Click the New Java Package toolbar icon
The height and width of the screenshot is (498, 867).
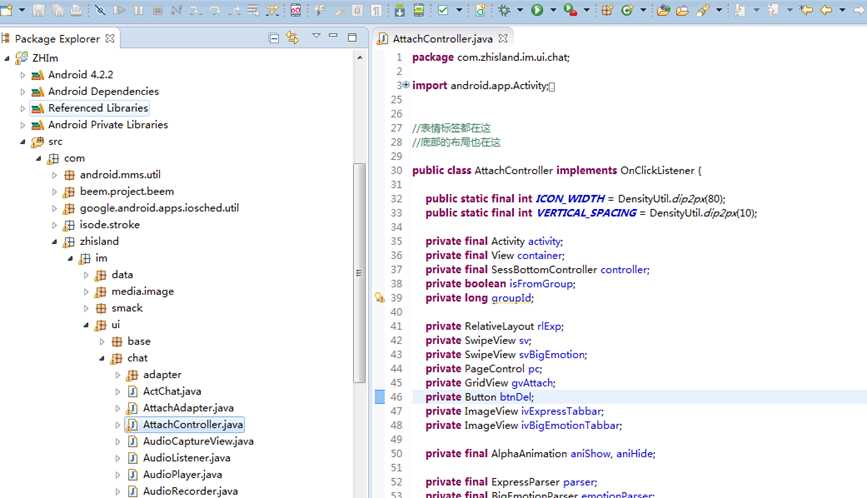pyautogui.click(x=606, y=10)
